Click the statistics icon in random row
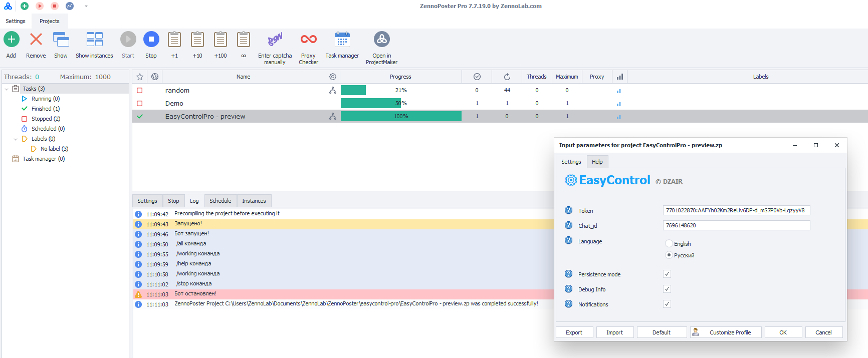This screenshot has width=868, height=358. (x=619, y=91)
